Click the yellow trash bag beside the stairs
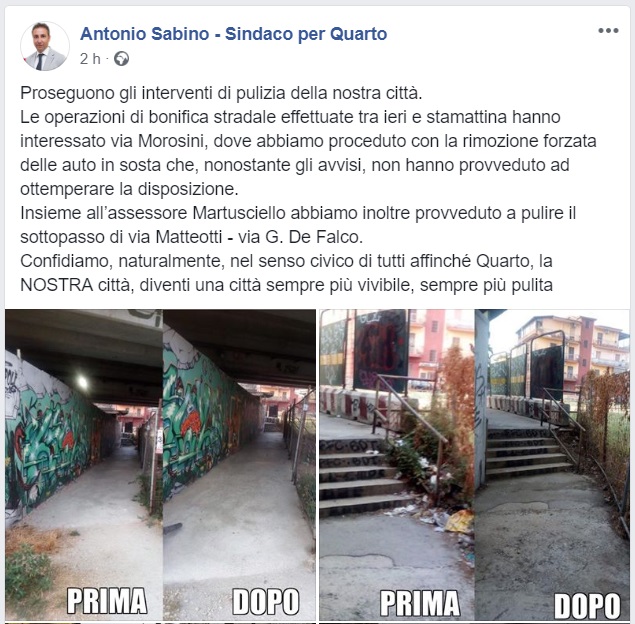This screenshot has width=635, height=624. [459, 521]
